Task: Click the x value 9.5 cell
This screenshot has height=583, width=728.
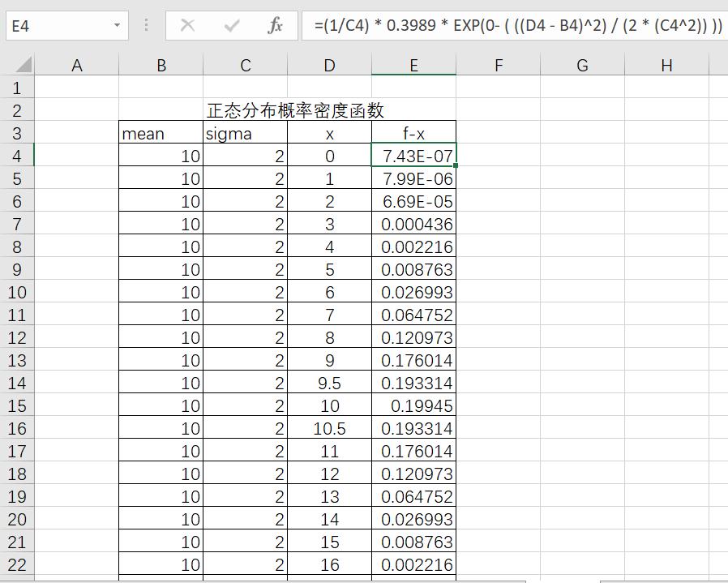Action: coord(329,383)
